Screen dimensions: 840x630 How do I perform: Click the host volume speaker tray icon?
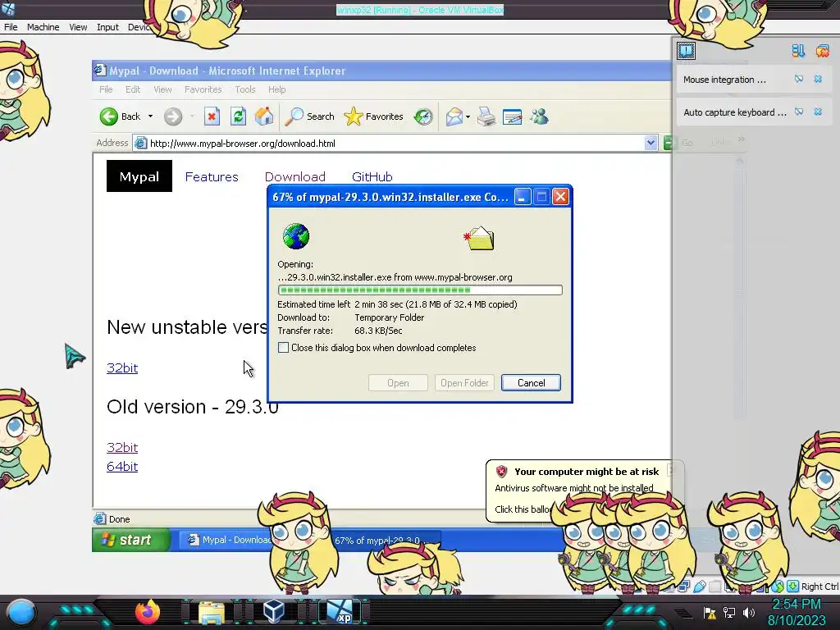point(749,612)
